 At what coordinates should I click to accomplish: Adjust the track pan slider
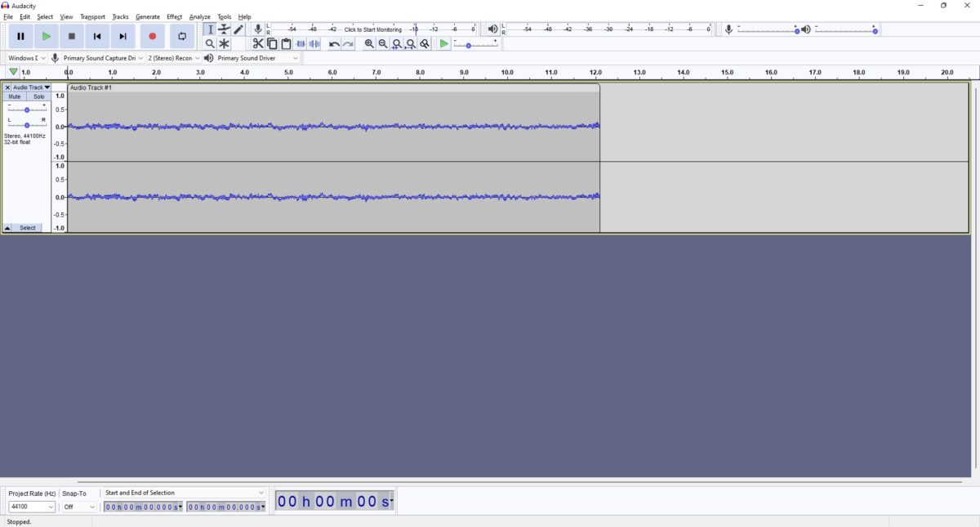coord(27,126)
